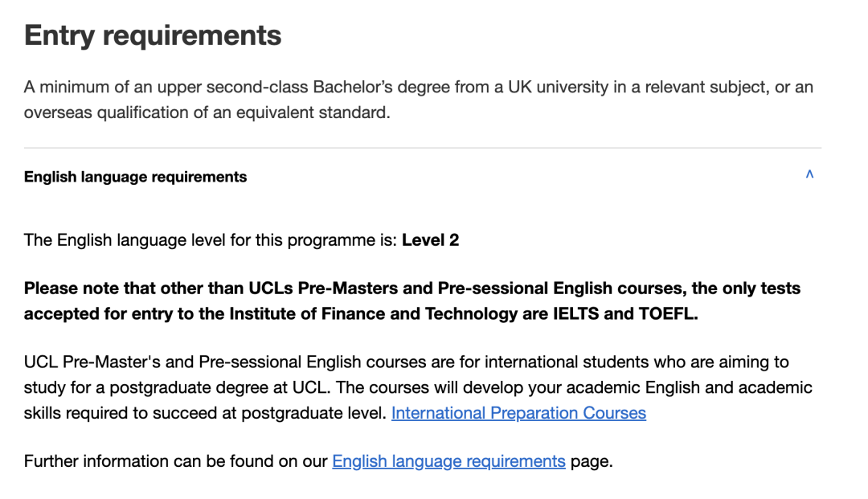This screenshot has height=499, width=868.
Task: Toggle the English language requirements accordion header
Action: (423, 177)
